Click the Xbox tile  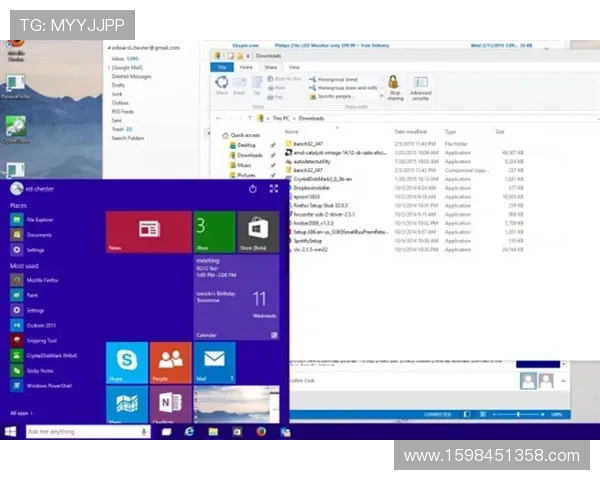coord(214,230)
